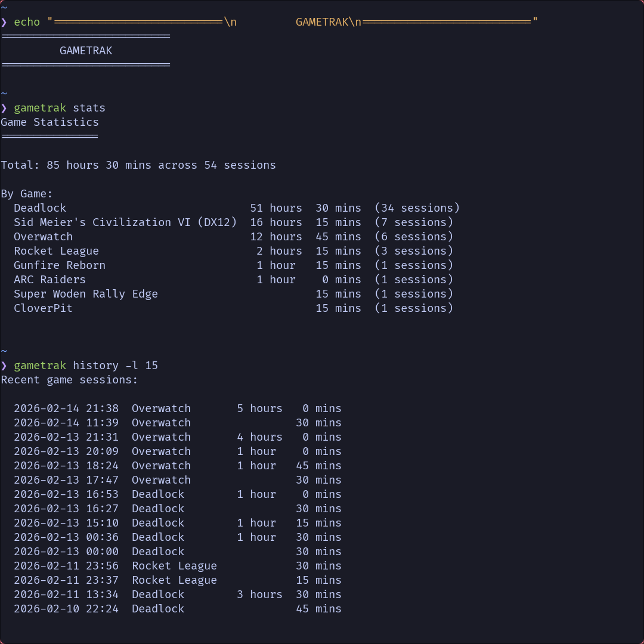Click the 2026-02-13 16:53 session timestamp
The width and height of the screenshot is (644, 644).
point(66,494)
